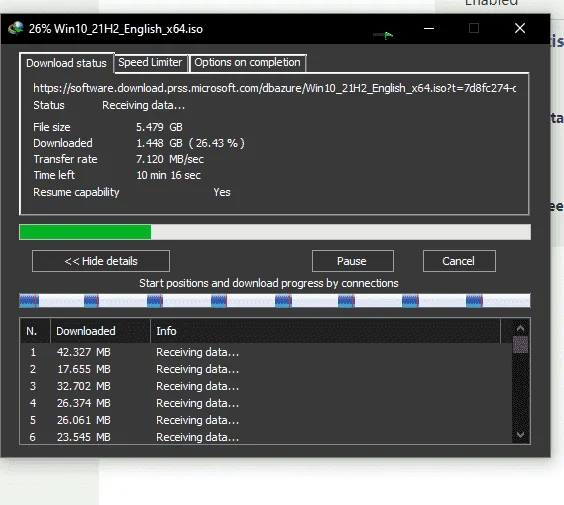564x505 pixels.
Task: Select the connection row with 32.702 MB
Action: pos(266,386)
